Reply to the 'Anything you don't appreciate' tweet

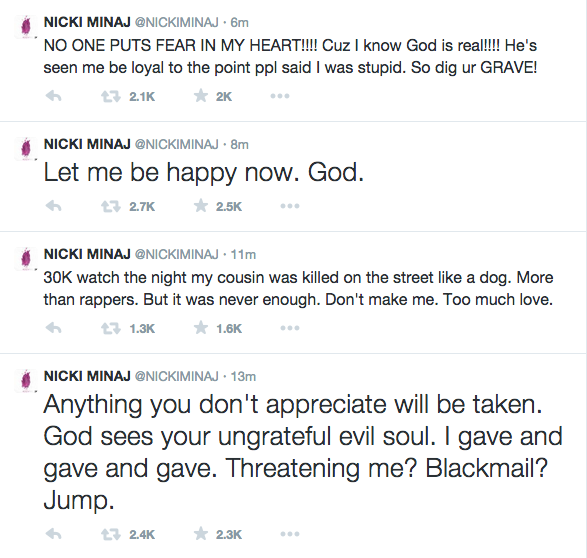coord(53,534)
